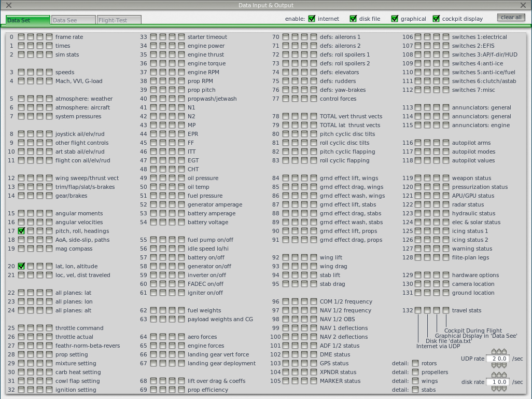
Task: Increase disk rate ones digit arrow
Action: pyautogui.click(x=499, y=375)
